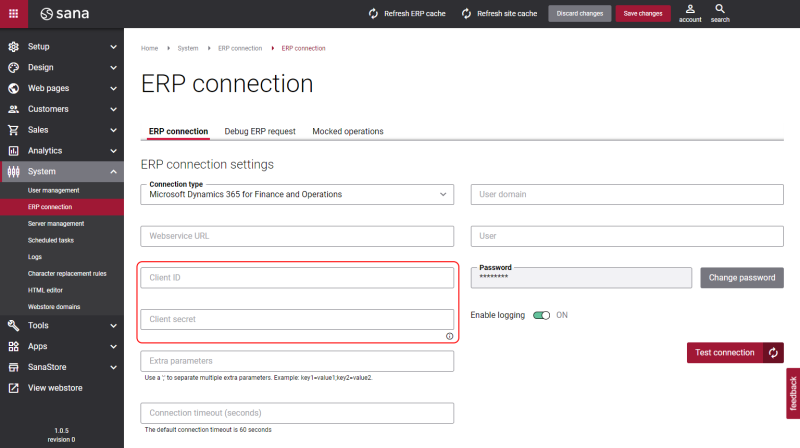The height and width of the screenshot is (448, 800).
Task: Expand the Tools chevron
Action: [113, 326]
